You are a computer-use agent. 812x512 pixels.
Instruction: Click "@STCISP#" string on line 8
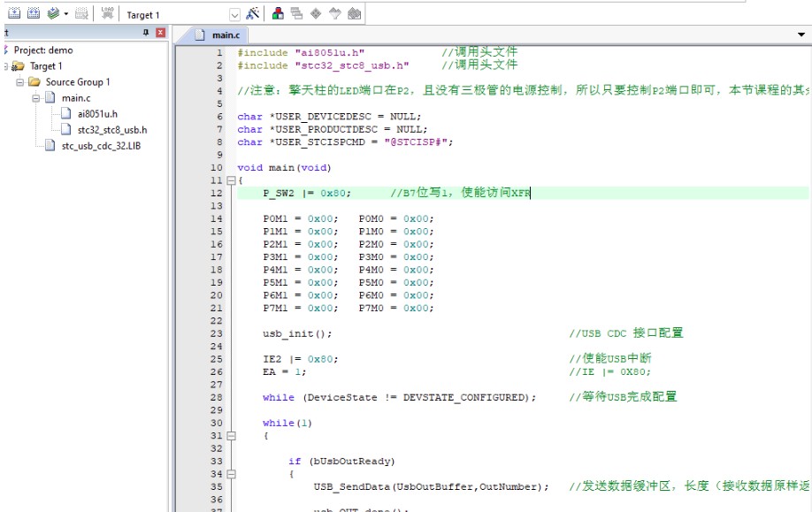point(416,142)
